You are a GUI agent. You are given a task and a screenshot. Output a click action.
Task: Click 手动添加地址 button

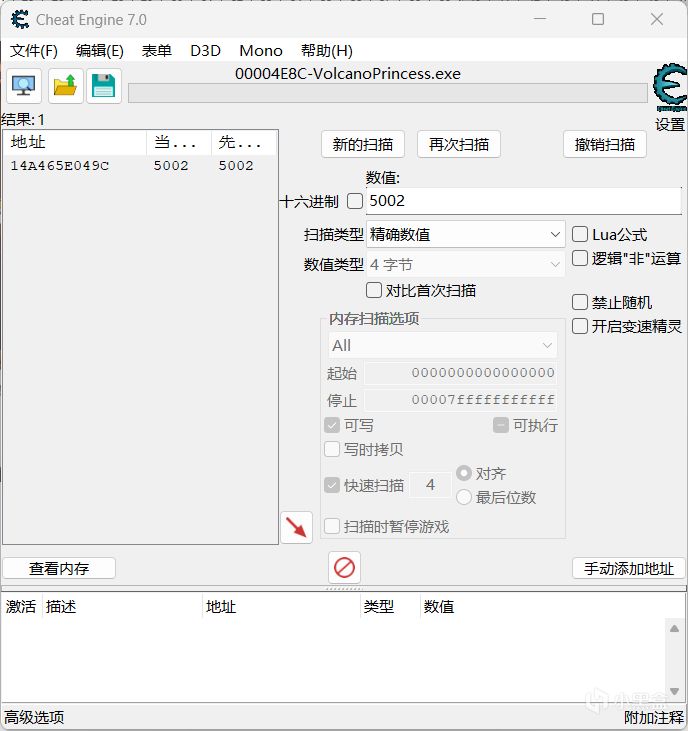[x=629, y=568]
